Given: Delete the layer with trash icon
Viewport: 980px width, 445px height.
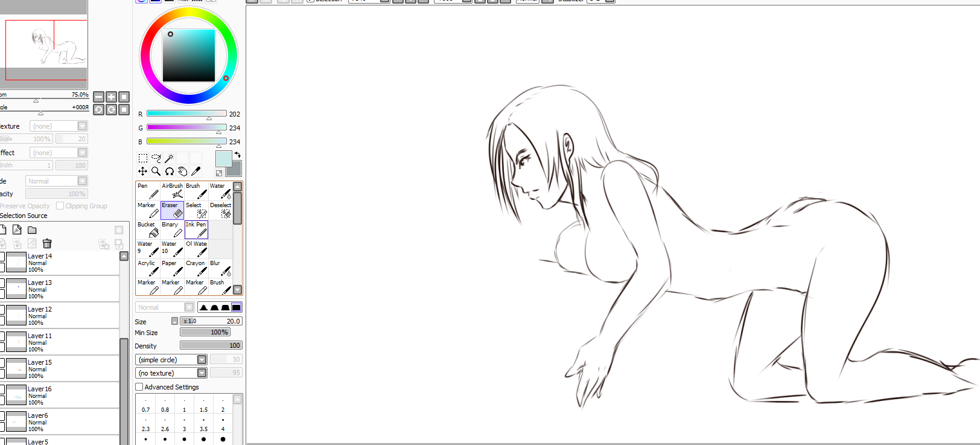Looking at the screenshot, I should (x=47, y=243).
